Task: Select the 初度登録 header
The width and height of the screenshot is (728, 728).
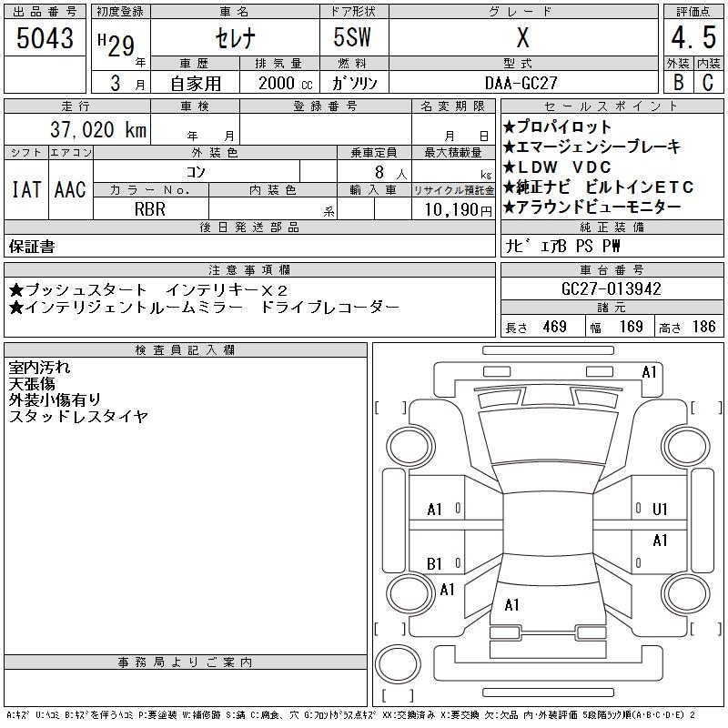Action: click(120, 12)
